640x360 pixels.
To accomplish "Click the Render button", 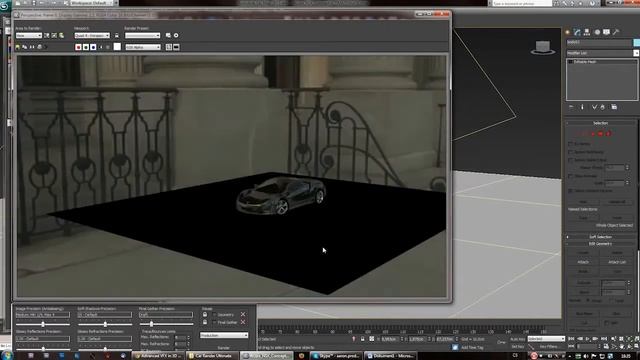I will [x=224, y=348].
